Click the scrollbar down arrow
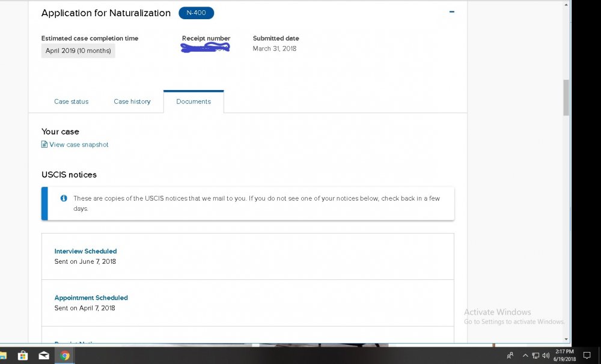The image size is (601, 364). pyautogui.click(x=566, y=339)
